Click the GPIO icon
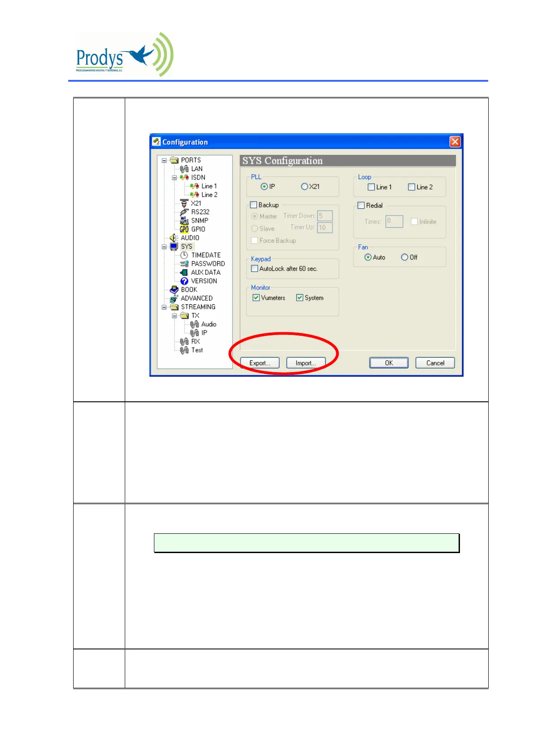 coord(184,229)
